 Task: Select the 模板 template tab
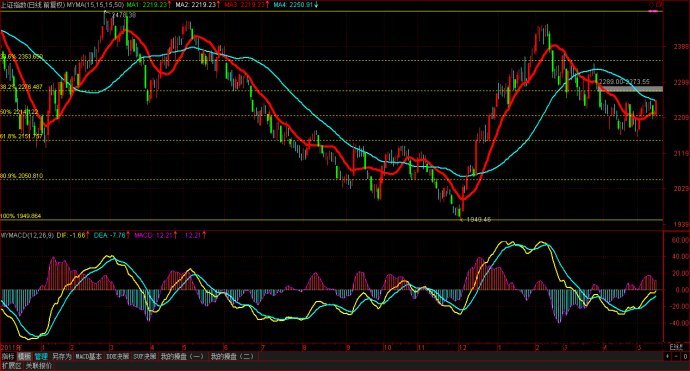[x=25, y=356]
